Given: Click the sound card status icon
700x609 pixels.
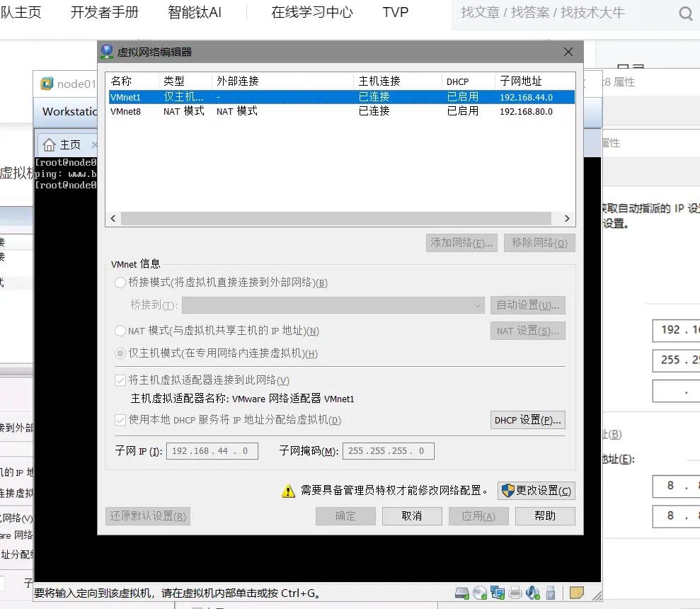Looking at the screenshot, I should 532,593.
